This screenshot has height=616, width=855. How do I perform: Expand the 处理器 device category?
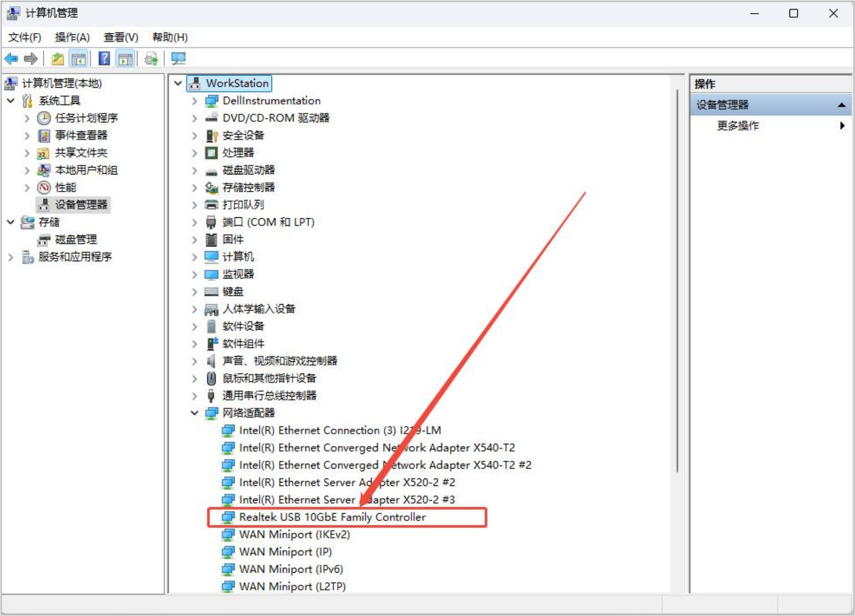tap(193, 153)
